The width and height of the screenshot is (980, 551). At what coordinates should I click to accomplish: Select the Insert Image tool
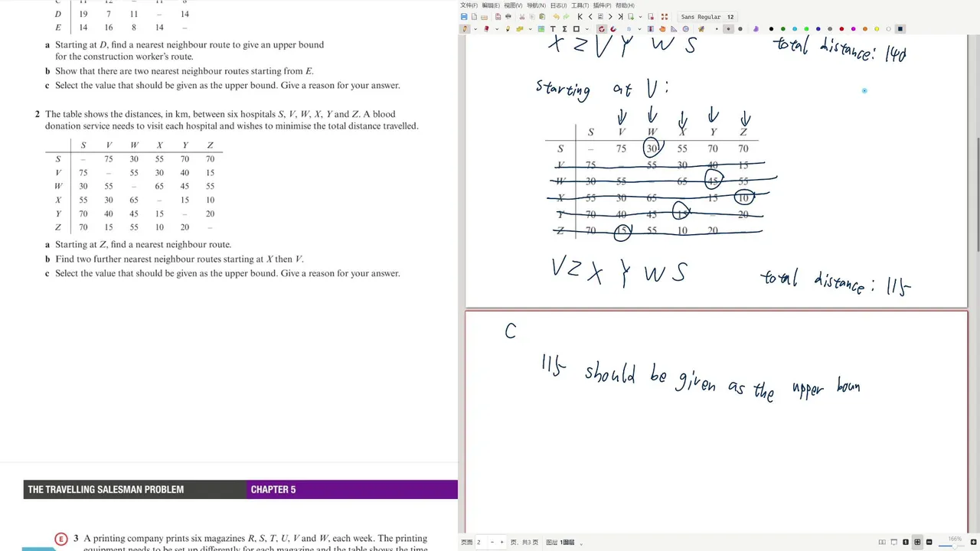click(x=541, y=29)
